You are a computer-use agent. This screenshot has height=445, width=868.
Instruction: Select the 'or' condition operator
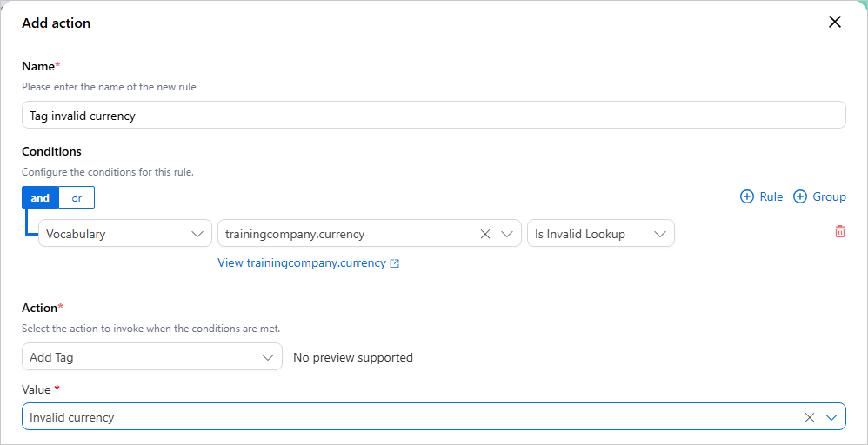click(77, 197)
